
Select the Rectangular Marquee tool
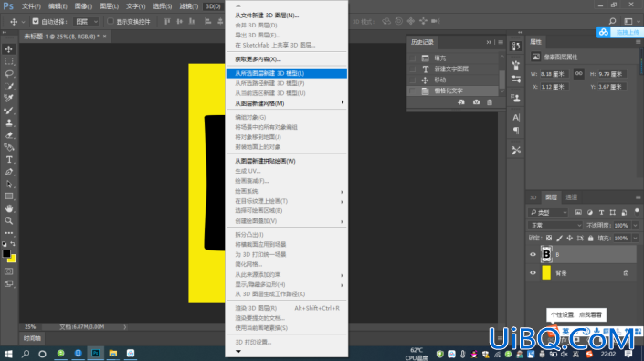click(8, 61)
